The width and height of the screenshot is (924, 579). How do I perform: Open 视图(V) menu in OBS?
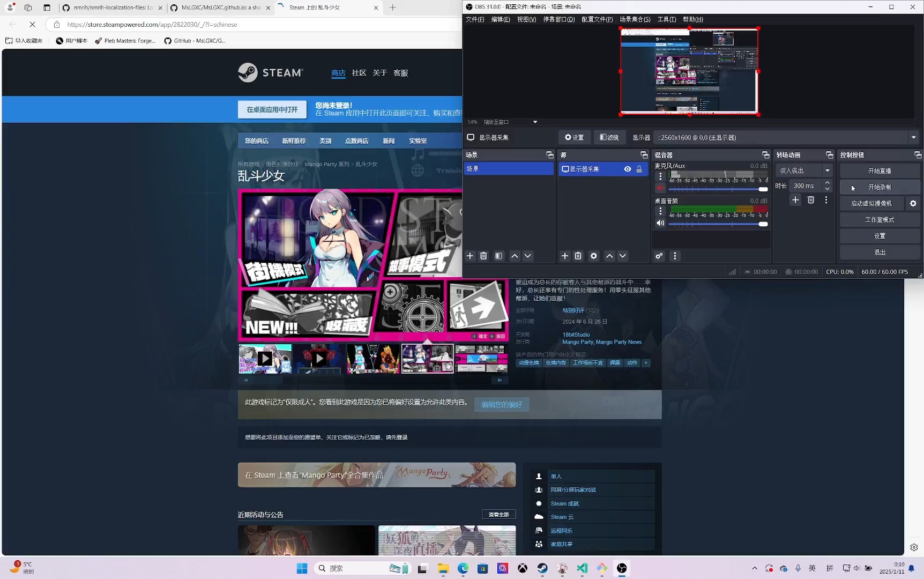526,19
